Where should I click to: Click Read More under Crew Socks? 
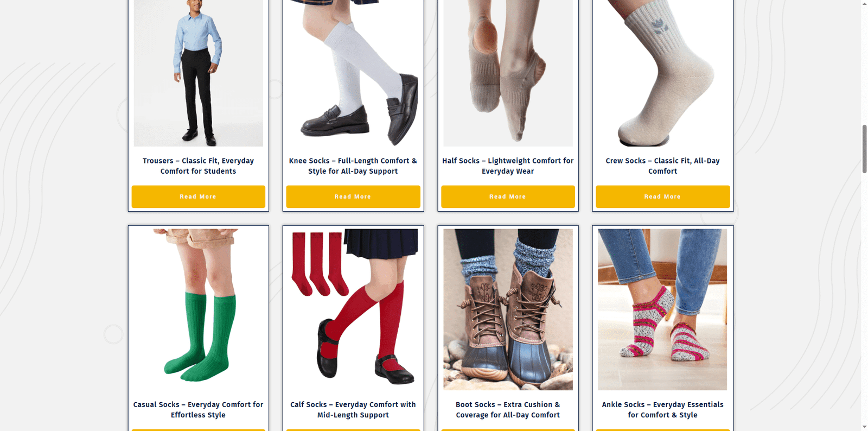tap(662, 197)
